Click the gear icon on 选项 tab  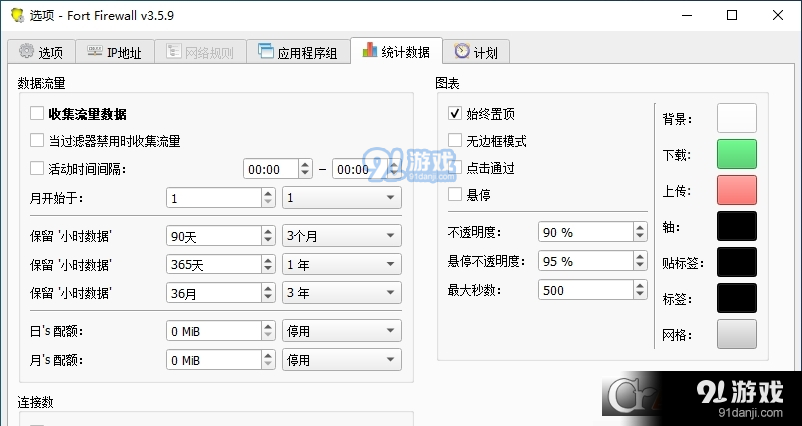pos(26,51)
